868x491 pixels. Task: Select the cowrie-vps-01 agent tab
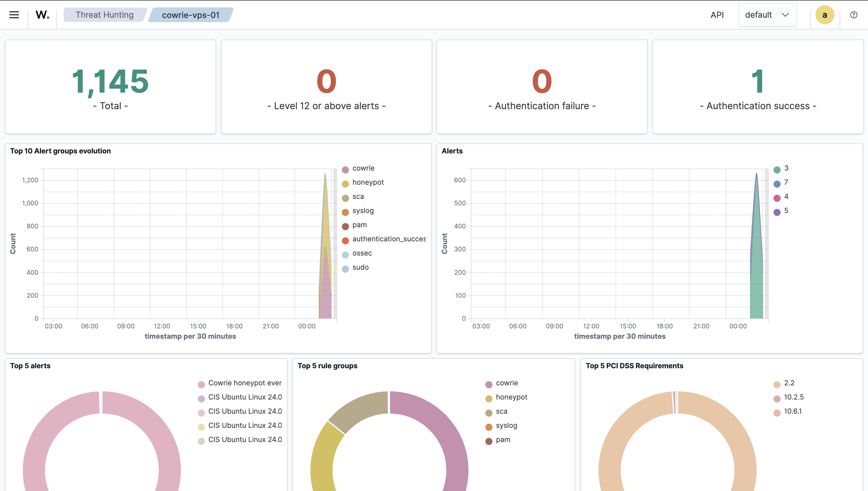(x=190, y=15)
